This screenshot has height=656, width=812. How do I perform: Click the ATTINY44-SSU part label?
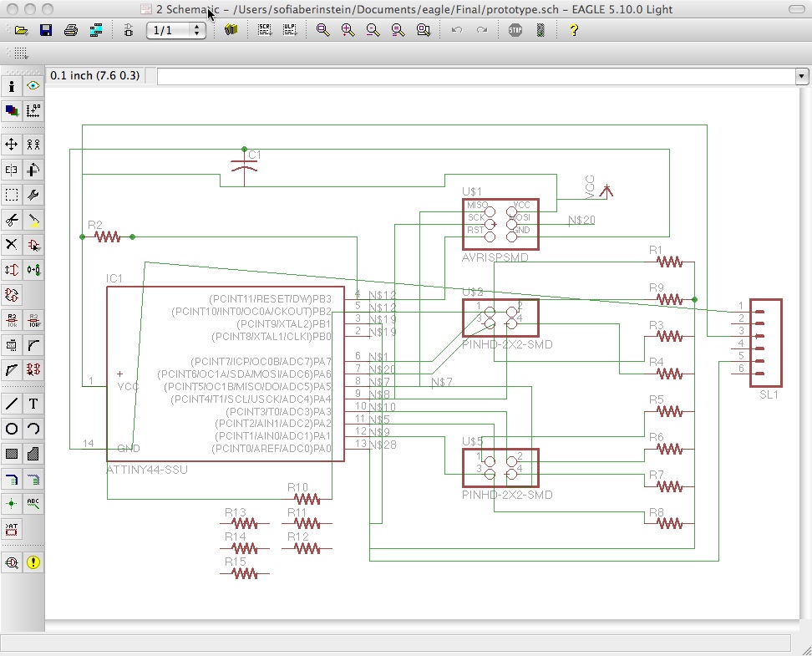147,470
